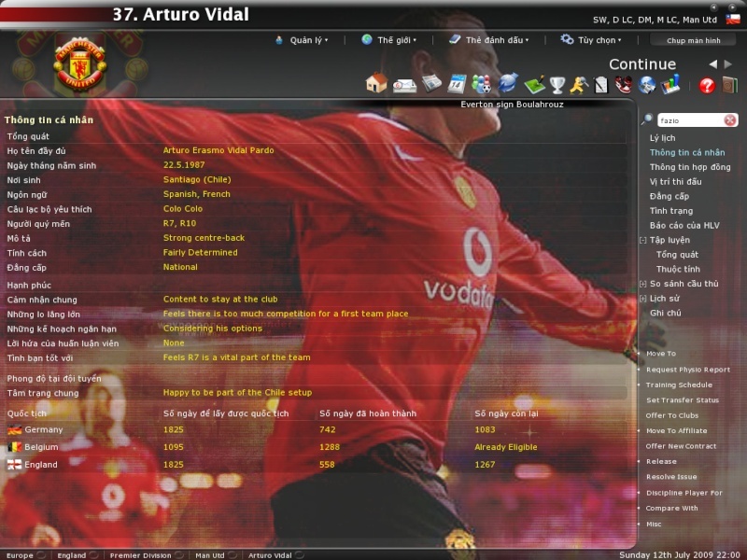Viewport: 747px width, 560px height.
Task: Expand the Misc action menu
Action: (x=654, y=524)
